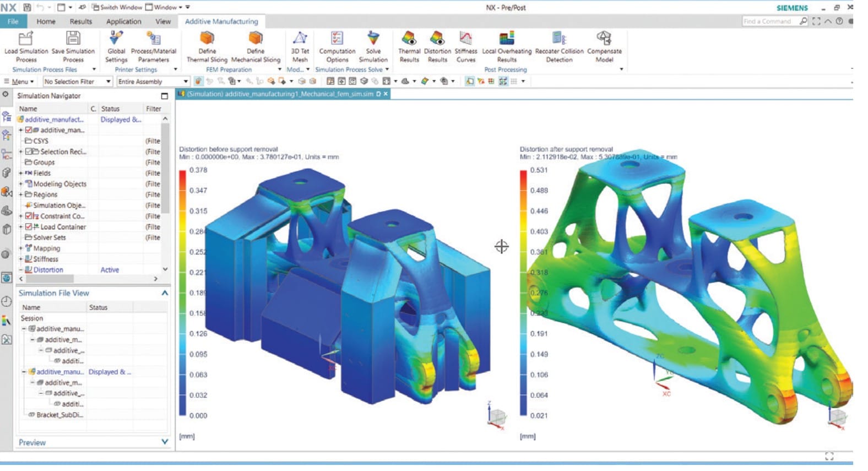Toggle the additive_man... node checkbox
Viewport: 868px width, 471px height.
pos(29,130)
